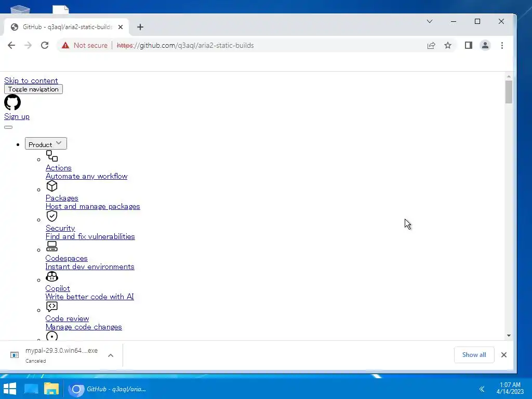Click the taskbar clock showing 1:07 AM
The width and height of the screenshot is (532, 399).
(x=510, y=388)
